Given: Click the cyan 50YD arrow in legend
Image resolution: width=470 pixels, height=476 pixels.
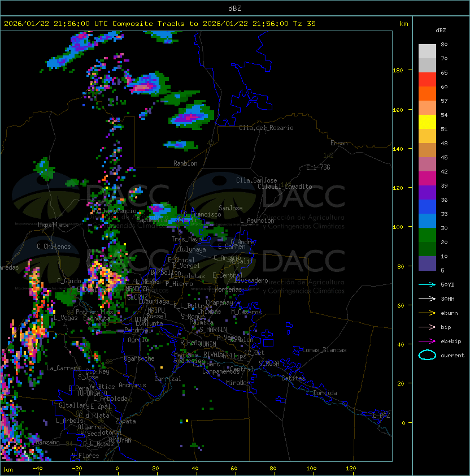Looking at the screenshot, I should (x=427, y=284).
